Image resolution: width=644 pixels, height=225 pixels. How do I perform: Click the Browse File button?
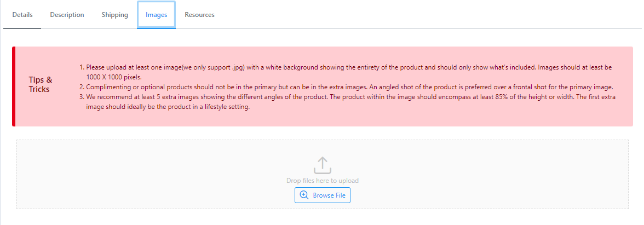coord(323,195)
